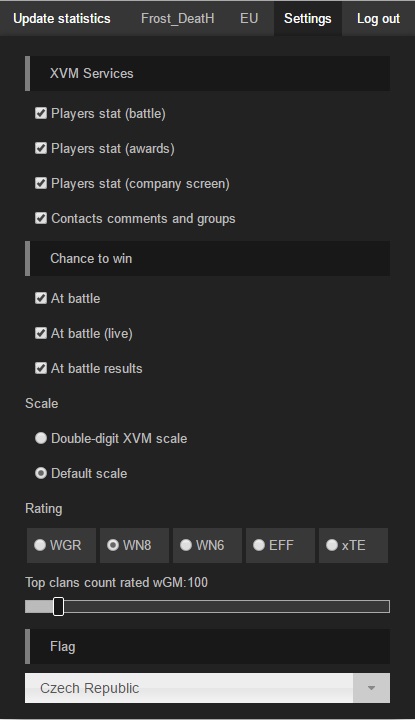Choose the Default scale radio option
Screen dimensions: 415x720
tap(41, 473)
